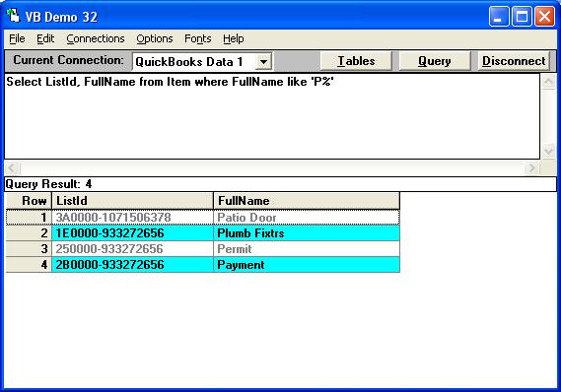
Task: Open the Help menu
Action: coord(234,38)
